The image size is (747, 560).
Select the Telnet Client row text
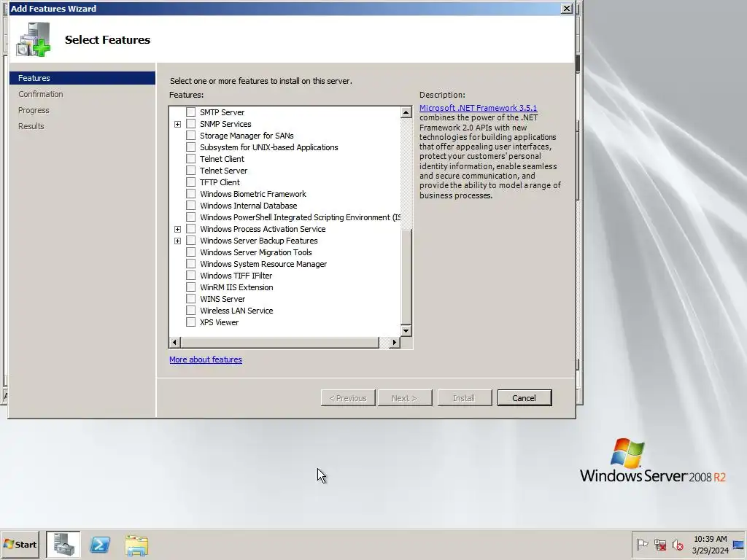tap(222, 158)
